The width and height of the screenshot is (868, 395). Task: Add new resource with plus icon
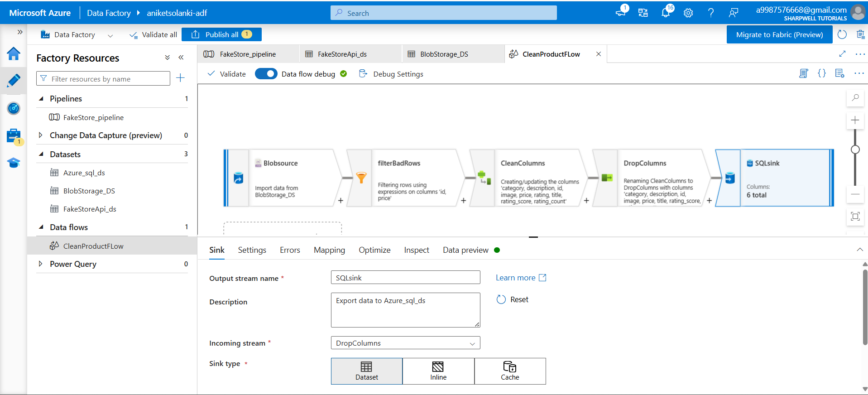[180, 78]
